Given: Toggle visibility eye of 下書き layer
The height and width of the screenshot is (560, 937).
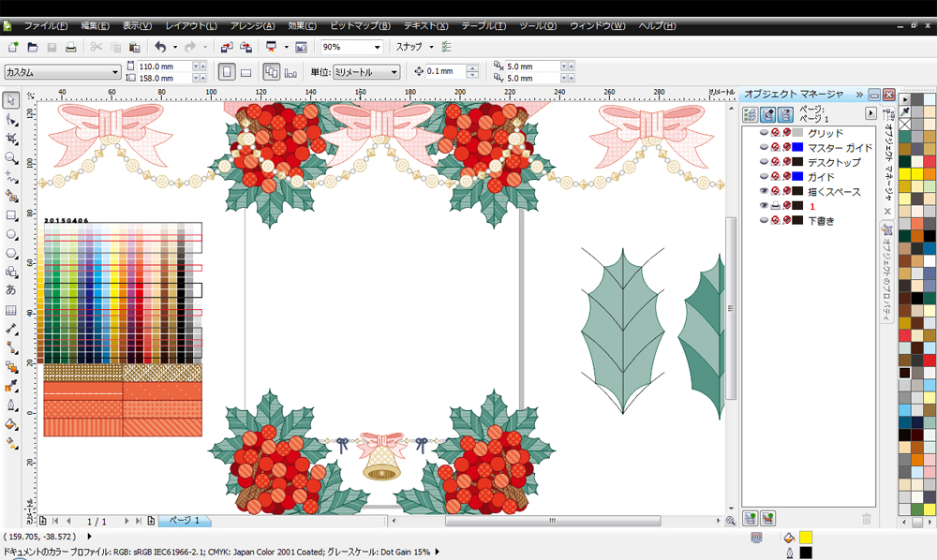Looking at the screenshot, I should coord(764,221).
